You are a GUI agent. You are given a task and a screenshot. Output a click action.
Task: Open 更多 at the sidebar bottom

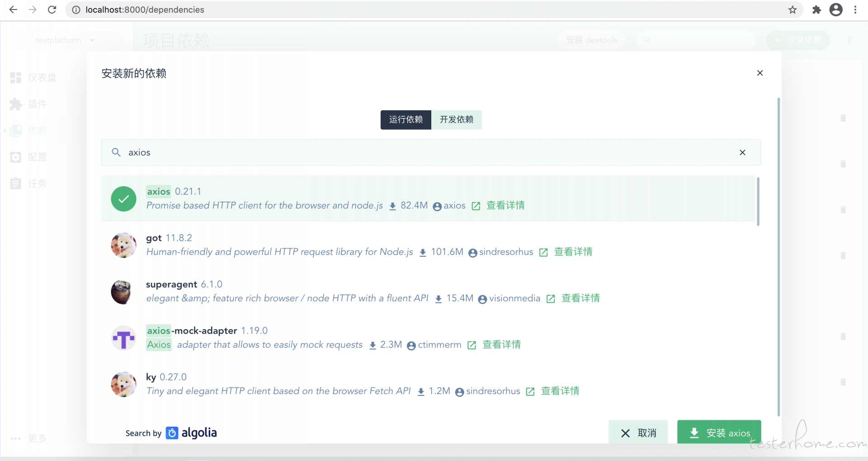click(29, 438)
